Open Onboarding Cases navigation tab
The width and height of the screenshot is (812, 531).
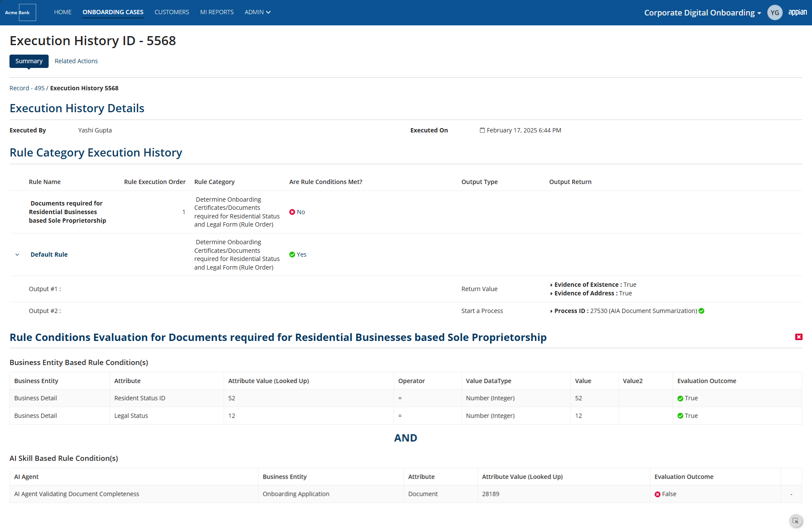pos(113,12)
